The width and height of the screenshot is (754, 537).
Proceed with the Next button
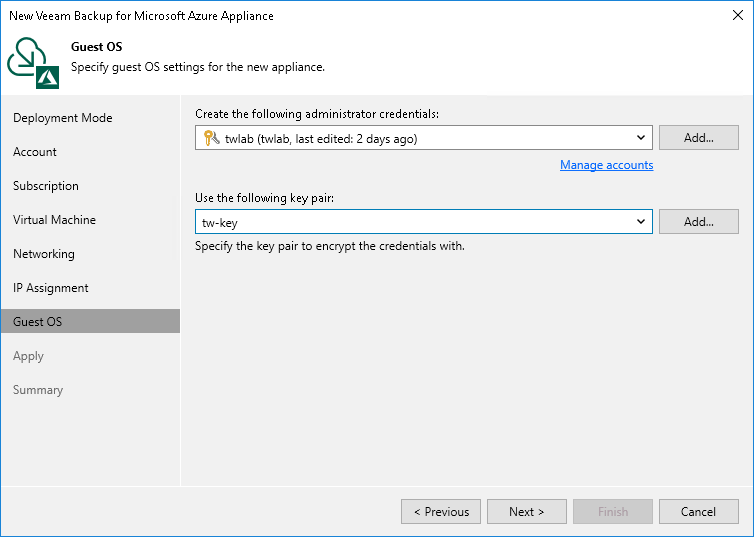pyautogui.click(x=526, y=512)
